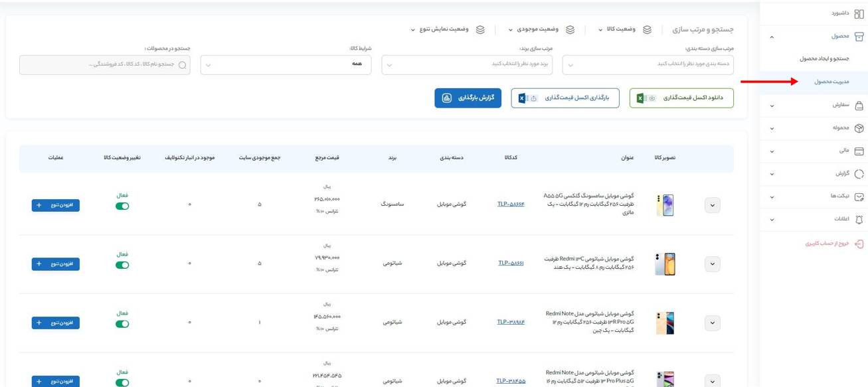This screenshot has width=868, height=387.
Task: Open the Samsung Galaxy A55 product thumbnail
Action: point(665,205)
